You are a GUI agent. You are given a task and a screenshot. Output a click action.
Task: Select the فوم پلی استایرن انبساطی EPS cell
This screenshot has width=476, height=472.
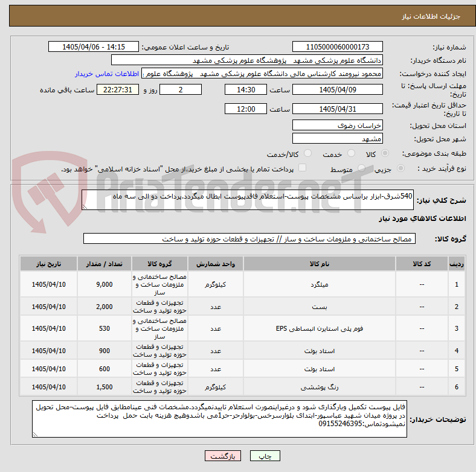(x=320, y=328)
